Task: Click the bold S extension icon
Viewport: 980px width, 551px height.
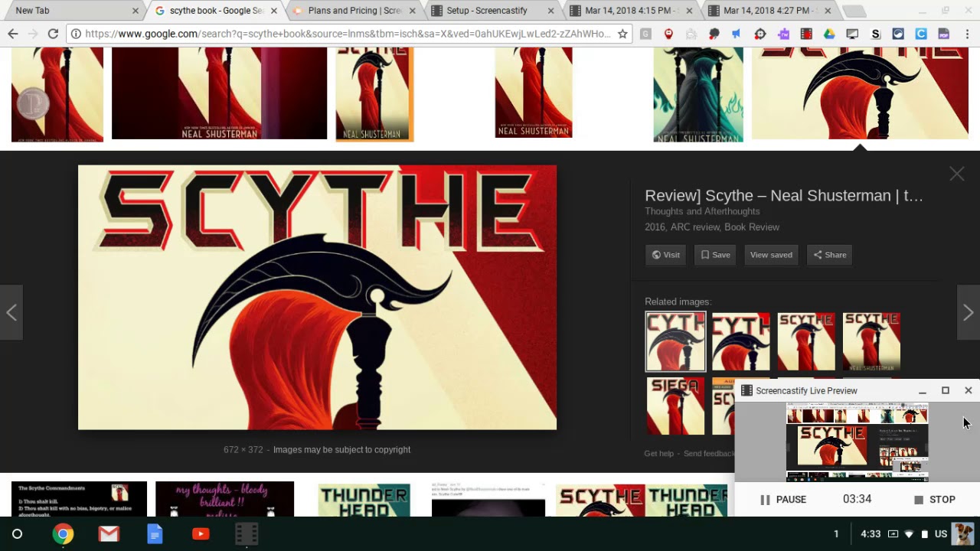Action: [876, 34]
